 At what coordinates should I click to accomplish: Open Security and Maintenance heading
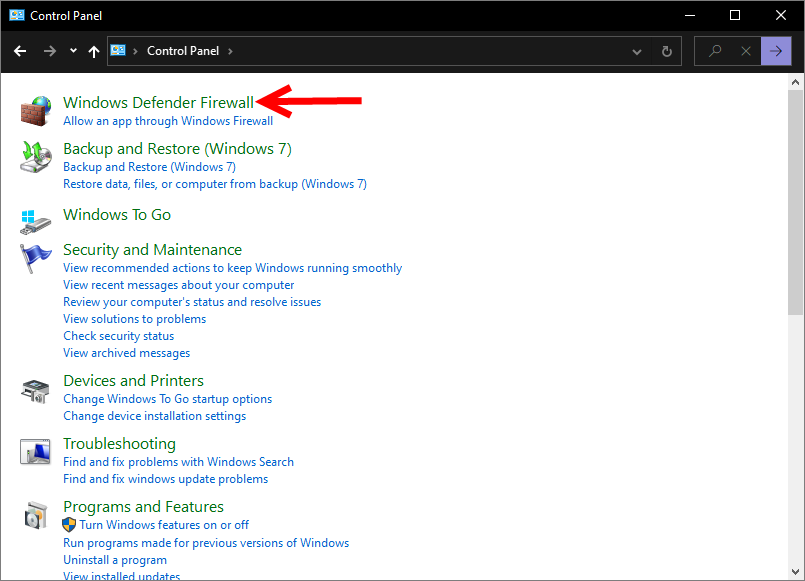pos(152,249)
